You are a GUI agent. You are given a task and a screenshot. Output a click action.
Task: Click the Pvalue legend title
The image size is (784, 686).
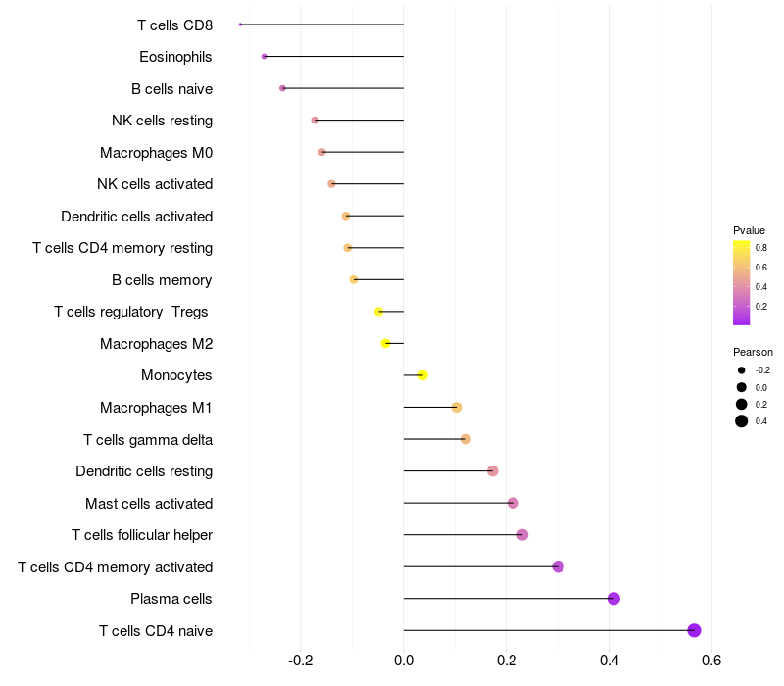tap(749, 230)
